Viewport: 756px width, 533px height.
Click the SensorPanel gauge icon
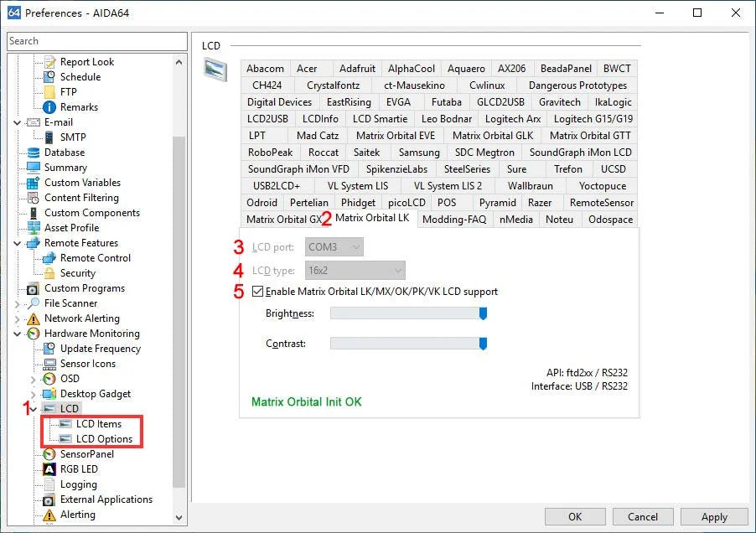tap(49, 454)
